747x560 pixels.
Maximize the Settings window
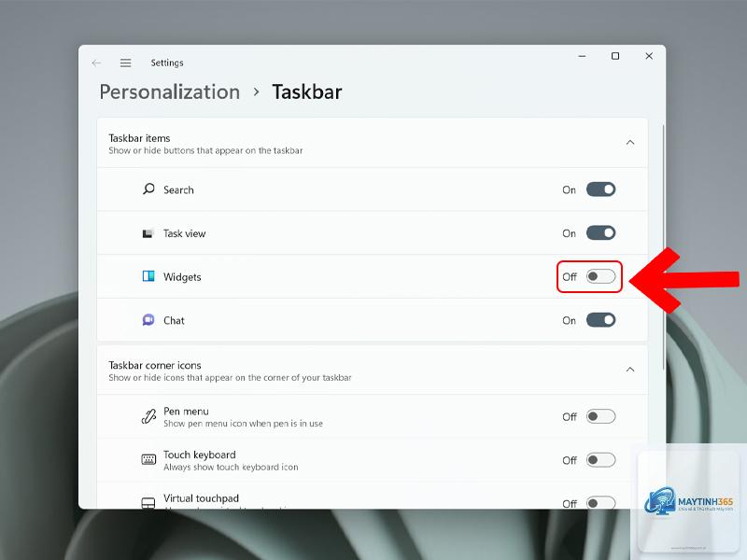pos(615,56)
